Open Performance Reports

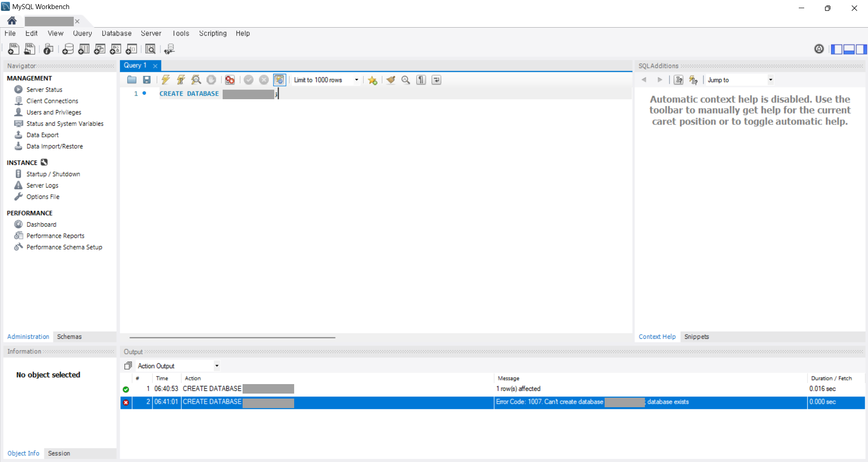tap(55, 236)
